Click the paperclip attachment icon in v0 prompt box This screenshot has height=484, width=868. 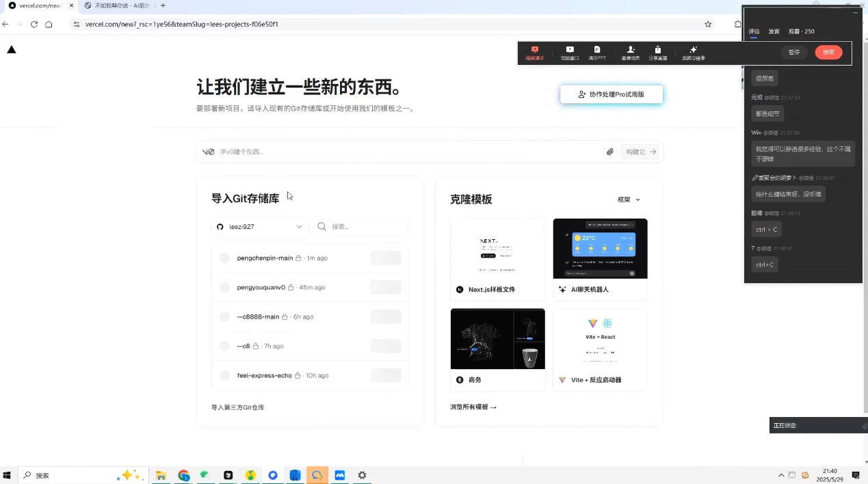click(x=610, y=152)
